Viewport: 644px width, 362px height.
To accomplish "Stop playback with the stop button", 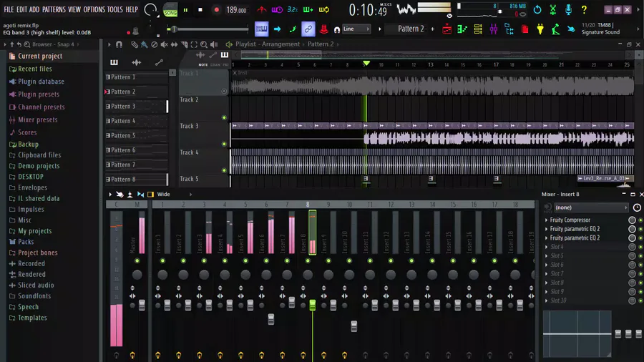I will coord(200,10).
